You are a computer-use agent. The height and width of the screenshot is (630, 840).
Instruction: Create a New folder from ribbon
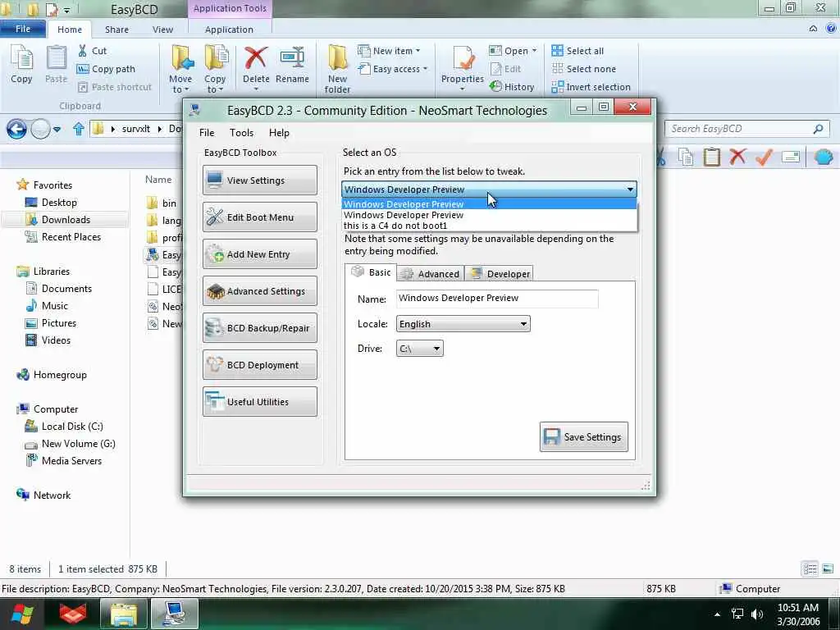click(337, 69)
